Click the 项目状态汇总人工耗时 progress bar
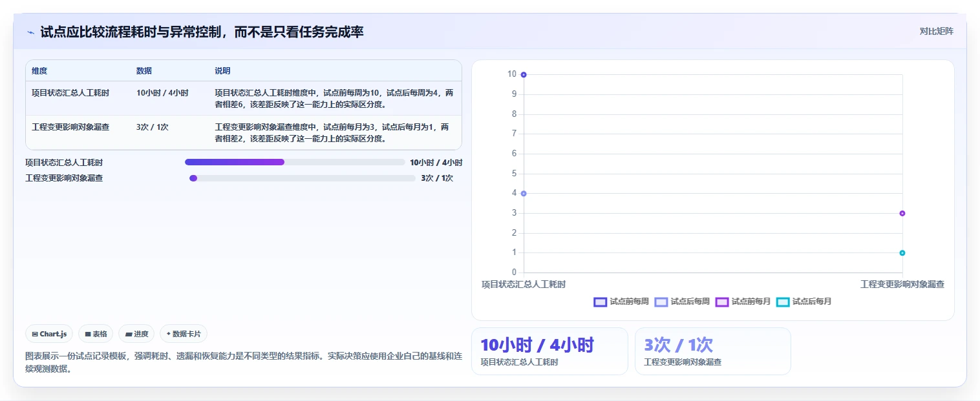The height and width of the screenshot is (401, 980). (295, 162)
